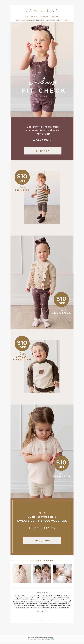Click the SHOP NOW button
The width and height of the screenshot is (84, 644).
(x=43, y=151)
